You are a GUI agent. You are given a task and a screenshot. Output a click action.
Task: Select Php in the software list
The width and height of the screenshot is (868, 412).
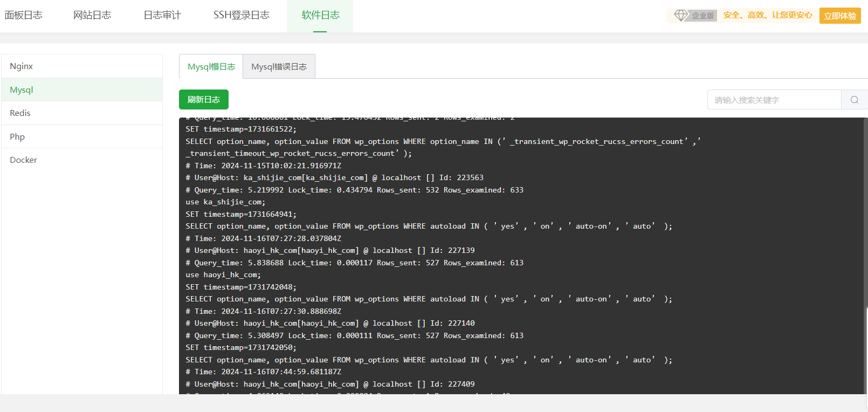coord(82,136)
